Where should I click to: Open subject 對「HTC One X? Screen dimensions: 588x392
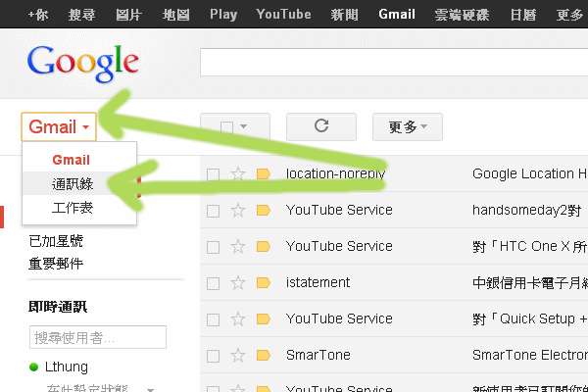[529, 246]
